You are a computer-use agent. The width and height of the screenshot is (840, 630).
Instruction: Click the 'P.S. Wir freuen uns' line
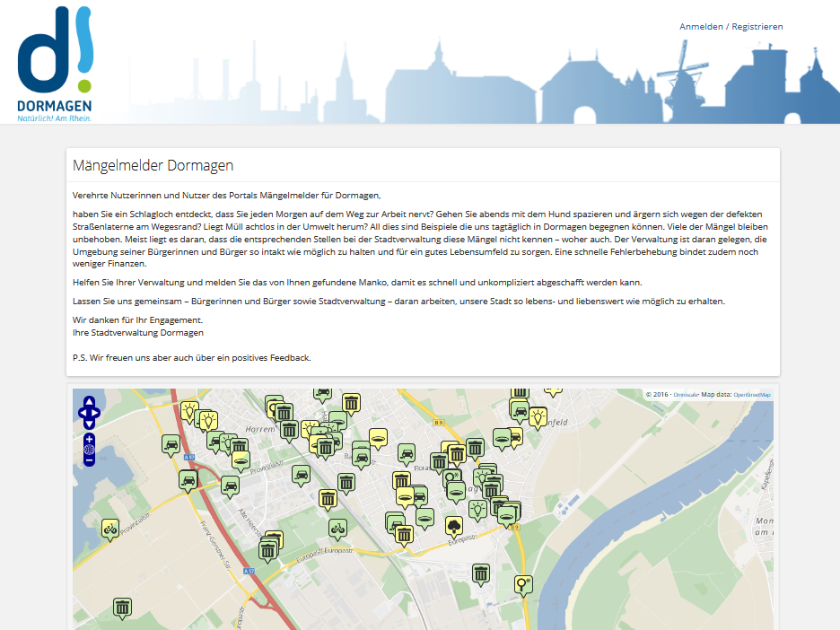pos(192,358)
